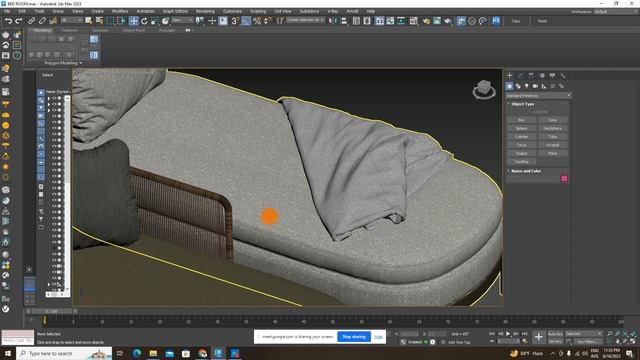640x360 pixels.
Task: Open the Create Selection Set dropdown
Action: [x=305, y=20]
